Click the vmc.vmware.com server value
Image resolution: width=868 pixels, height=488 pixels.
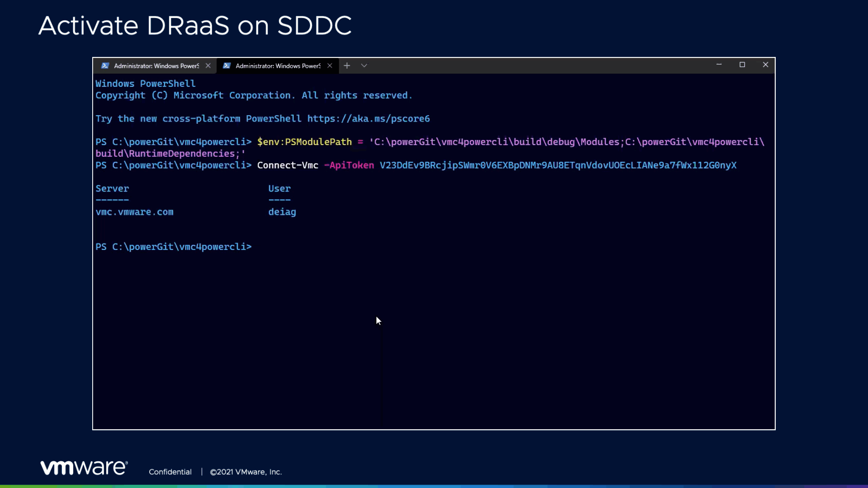[x=134, y=212]
